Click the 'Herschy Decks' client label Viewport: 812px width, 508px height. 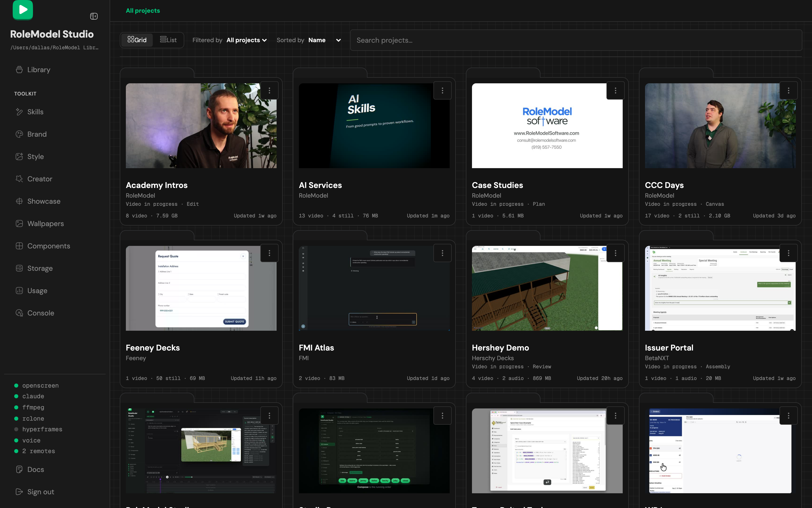tap(493, 358)
